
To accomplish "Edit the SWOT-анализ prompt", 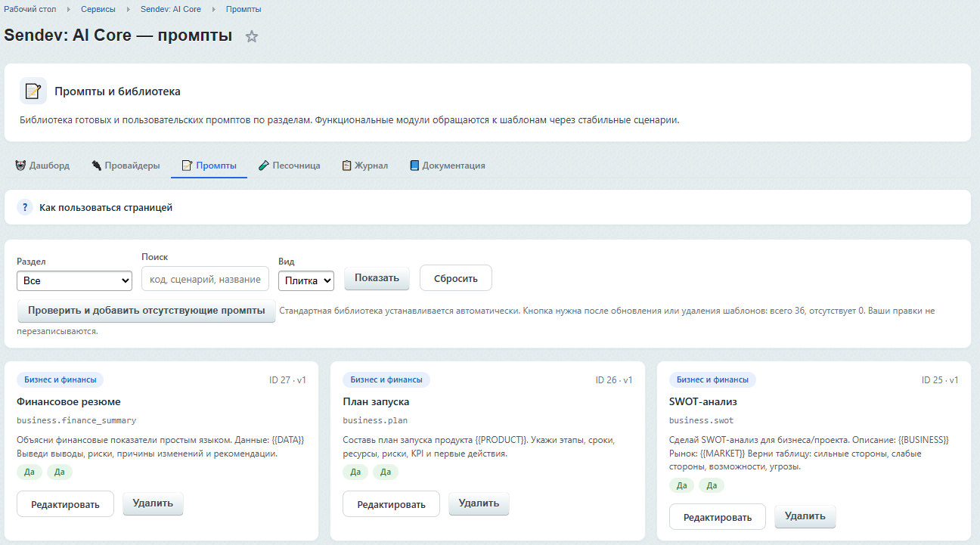I will pos(718,517).
